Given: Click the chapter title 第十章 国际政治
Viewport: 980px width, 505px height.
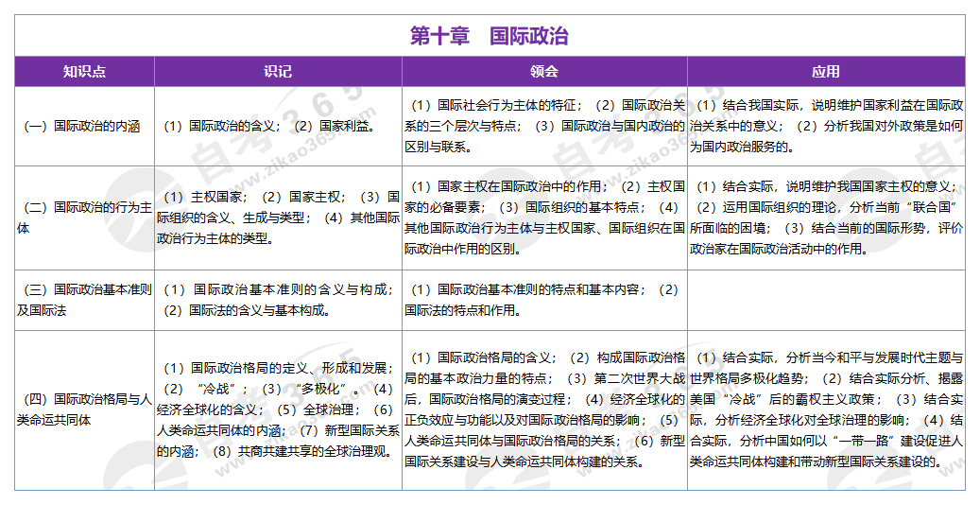Looking at the screenshot, I should pyautogui.click(x=490, y=36).
